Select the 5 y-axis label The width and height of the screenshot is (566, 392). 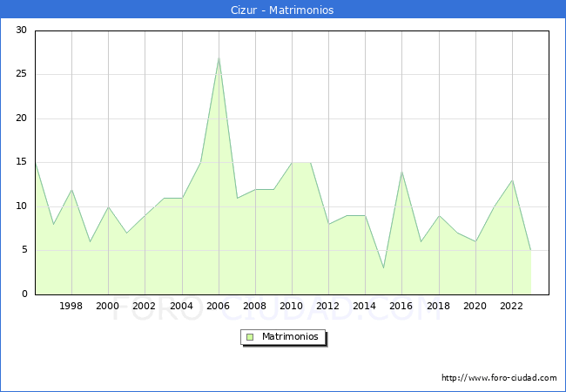pos(24,250)
